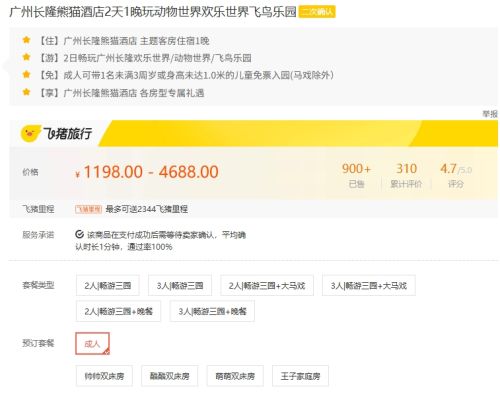Click the Fliggy pig logo icon
500x393 pixels.
click(x=30, y=133)
